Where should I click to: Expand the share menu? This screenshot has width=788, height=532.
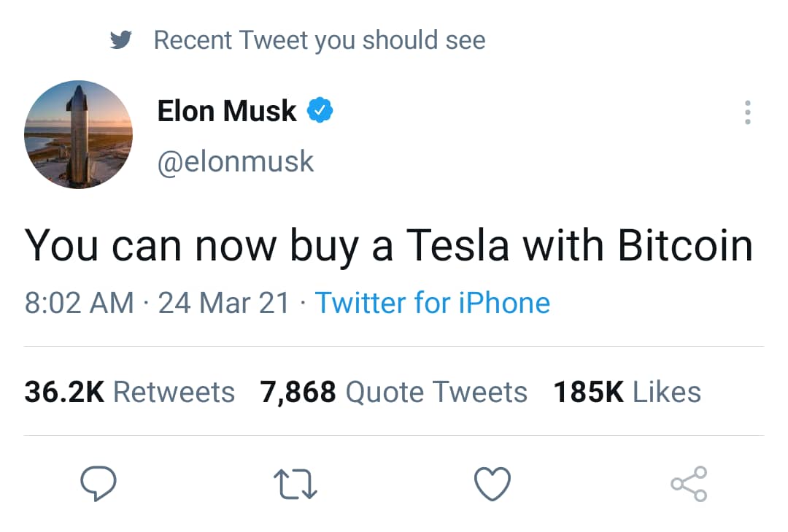click(x=689, y=482)
